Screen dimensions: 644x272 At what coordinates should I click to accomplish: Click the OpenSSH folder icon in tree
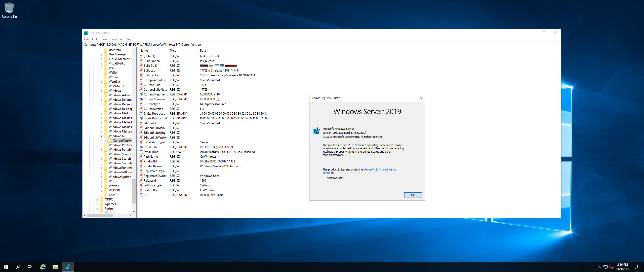click(x=102, y=204)
